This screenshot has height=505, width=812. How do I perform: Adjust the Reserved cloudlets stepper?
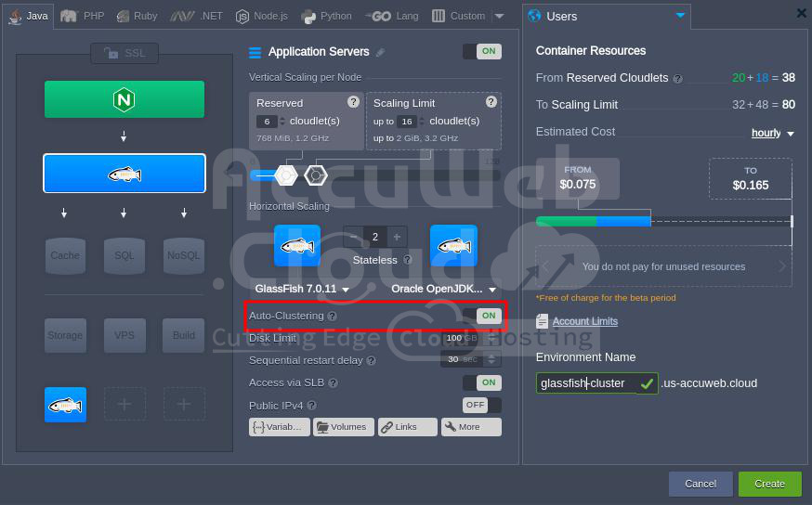coord(282,122)
